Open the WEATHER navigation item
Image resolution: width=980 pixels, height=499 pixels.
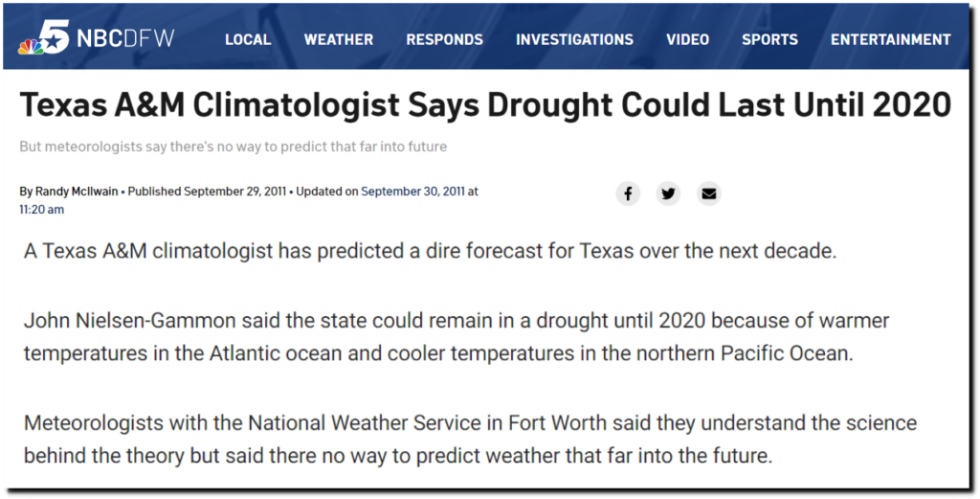click(x=339, y=39)
